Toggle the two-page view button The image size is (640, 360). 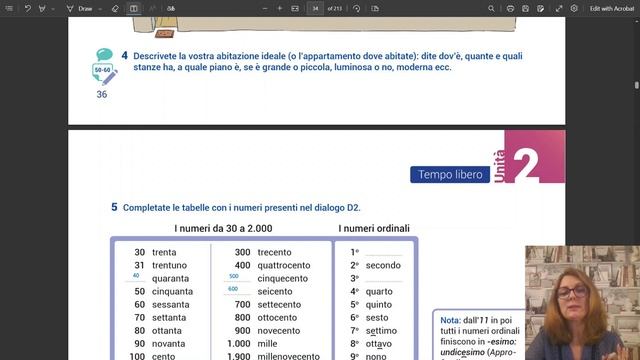(x=133, y=8)
